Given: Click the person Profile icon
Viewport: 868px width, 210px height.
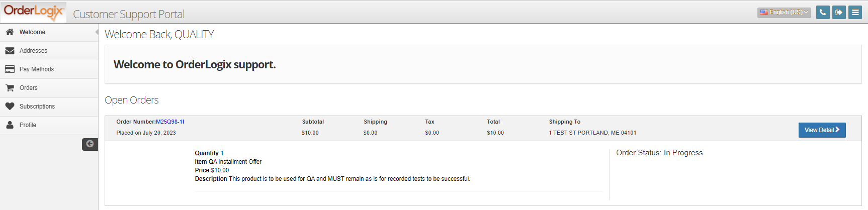Looking at the screenshot, I should pos(10,125).
